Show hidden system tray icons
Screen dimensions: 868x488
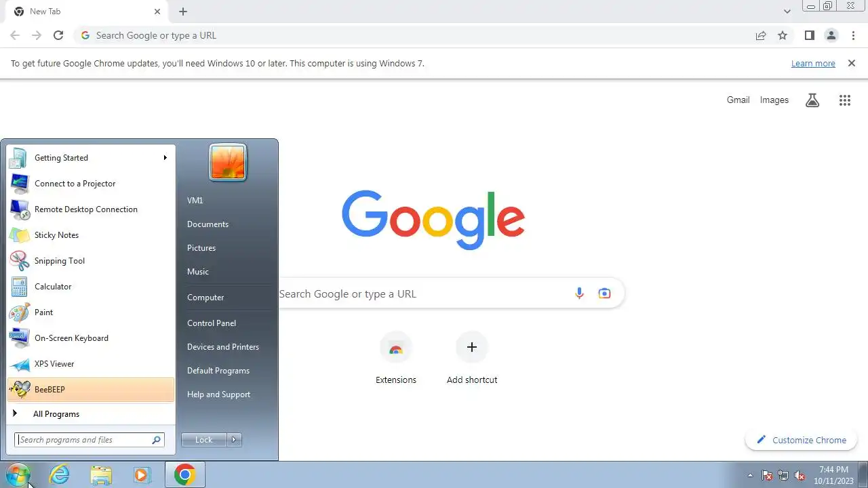[x=750, y=475]
